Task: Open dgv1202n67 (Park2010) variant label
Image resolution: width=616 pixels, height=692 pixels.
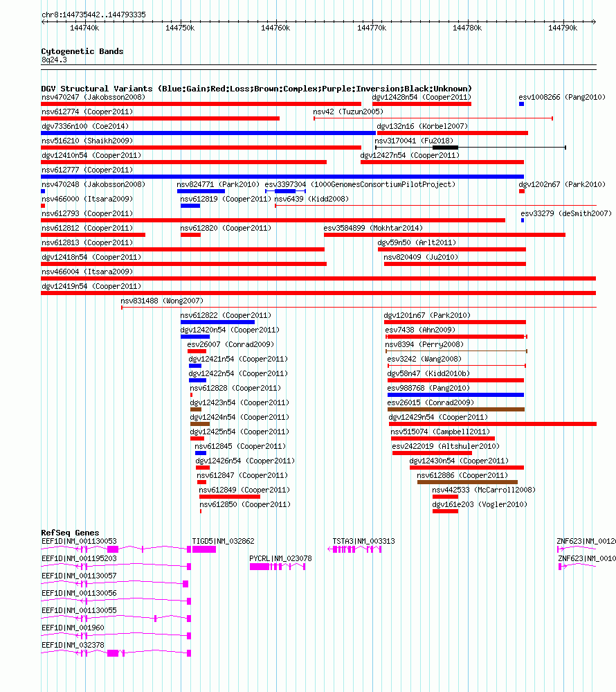Action: point(562,184)
